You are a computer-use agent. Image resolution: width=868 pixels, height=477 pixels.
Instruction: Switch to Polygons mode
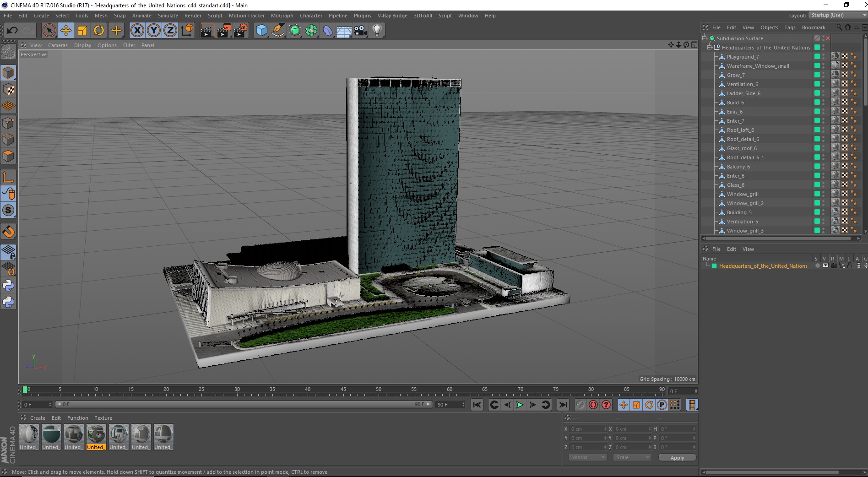(8, 156)
